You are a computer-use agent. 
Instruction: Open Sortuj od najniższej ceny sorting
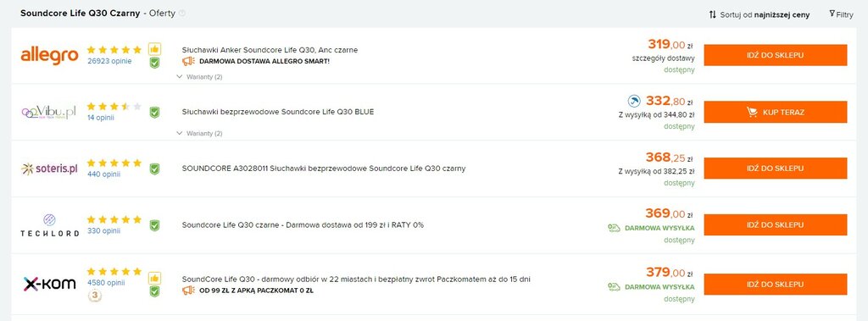[759, 15]
